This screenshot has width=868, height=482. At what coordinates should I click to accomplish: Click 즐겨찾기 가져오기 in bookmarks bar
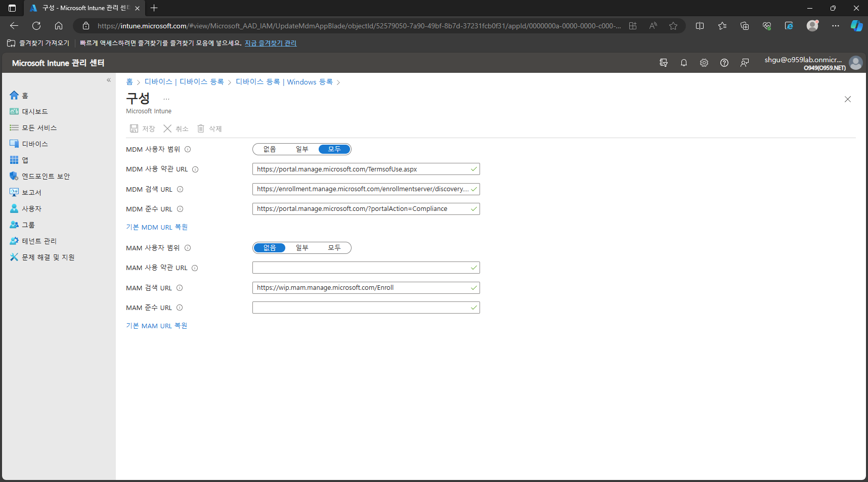point(38,43)
